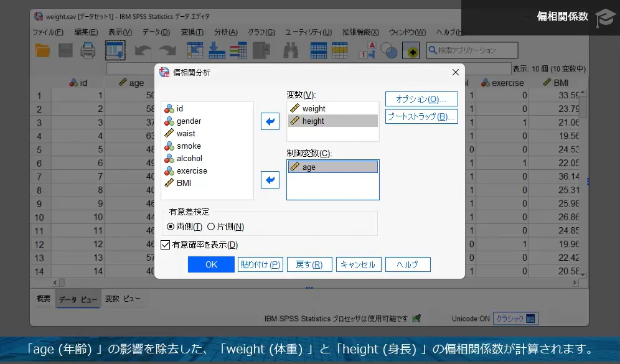
Task: Open Find dialog via the binoculars icon
Action: tap(291, 51)
